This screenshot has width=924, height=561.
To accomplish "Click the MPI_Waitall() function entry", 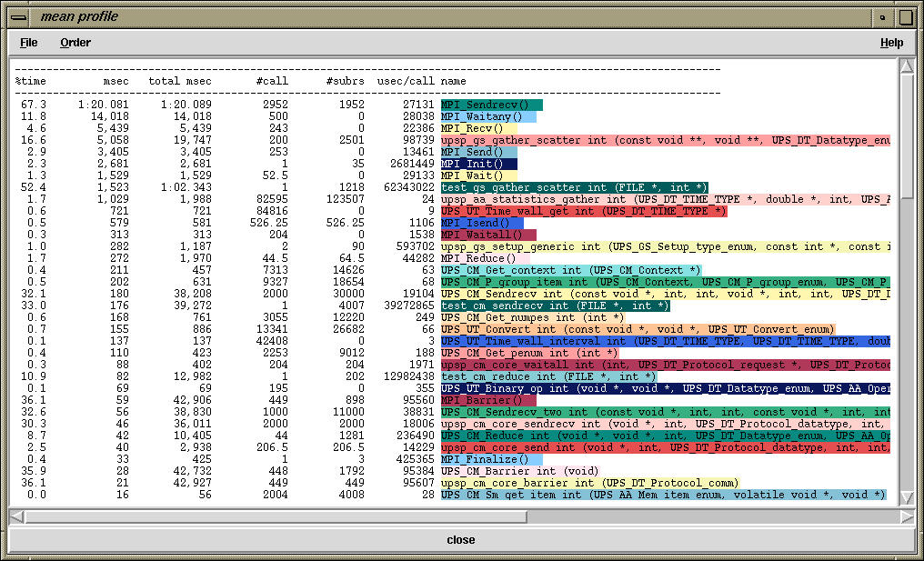I will (x=488, y=235).
